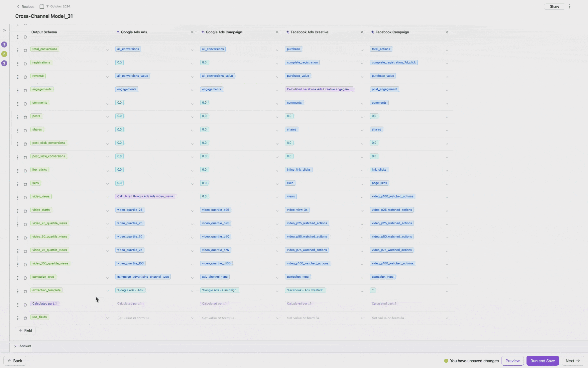588x368 pixels.
Task: Jump to step 3 in sidebar
Action: coord(4,63)
